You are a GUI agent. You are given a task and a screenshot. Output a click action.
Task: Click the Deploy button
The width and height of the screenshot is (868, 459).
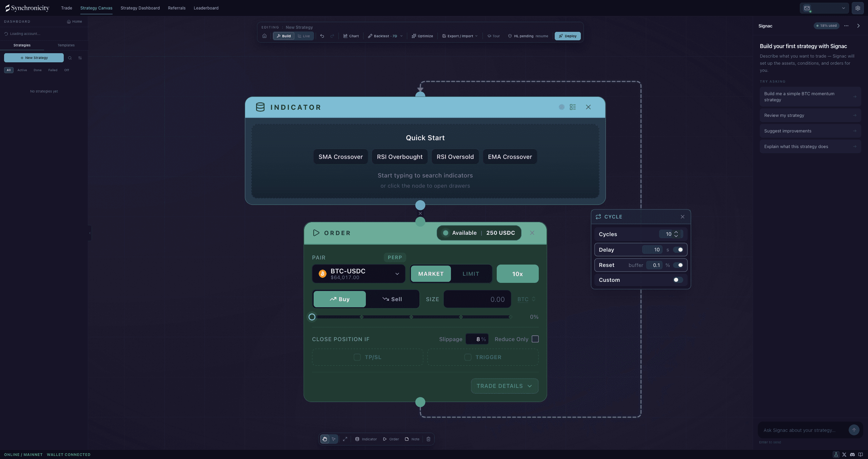(568, 36)
